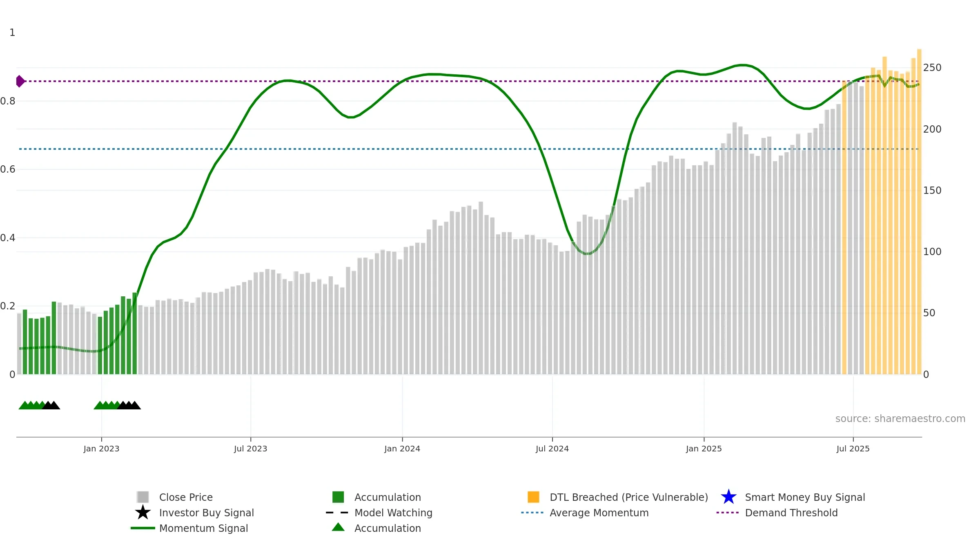980x551 pixels.
Task: Click the Jan 2024 axis label
Action: coord(402,449)
